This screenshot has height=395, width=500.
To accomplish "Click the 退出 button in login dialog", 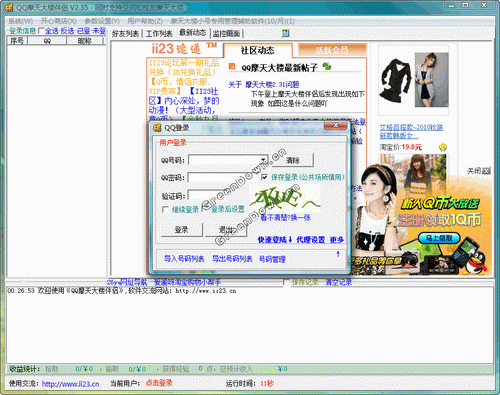I will tap(226, 230).
